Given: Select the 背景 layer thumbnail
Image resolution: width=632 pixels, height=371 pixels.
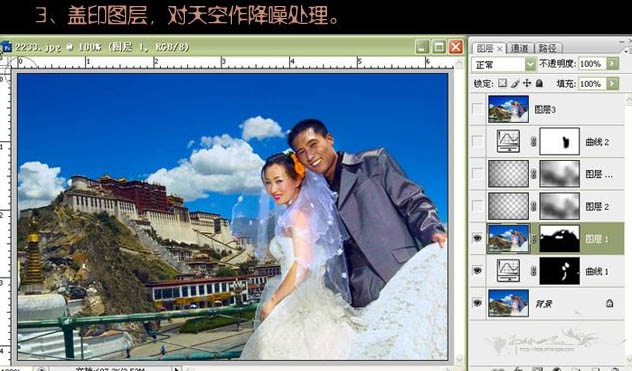Looking at the screenshot, I should tap(508, 303).
